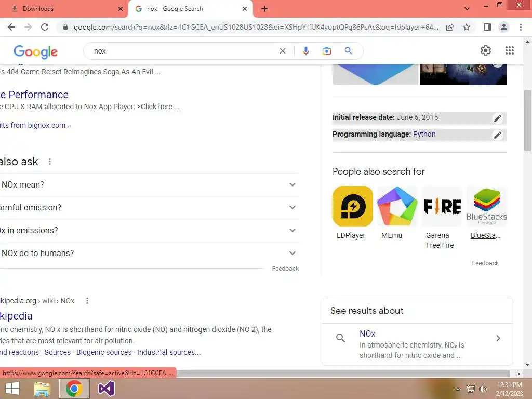Expand the "Ox in emissions?" question
The height and width of the screenshot is (399, 532).
pyautogui.click(x=150, y=230)
